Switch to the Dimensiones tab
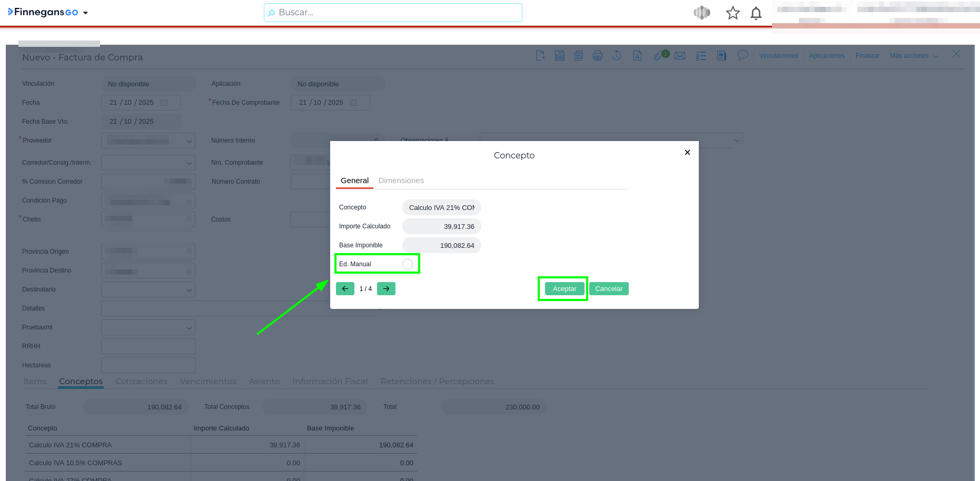This screenshot has width=980, height=481. (x=401, y=181)
